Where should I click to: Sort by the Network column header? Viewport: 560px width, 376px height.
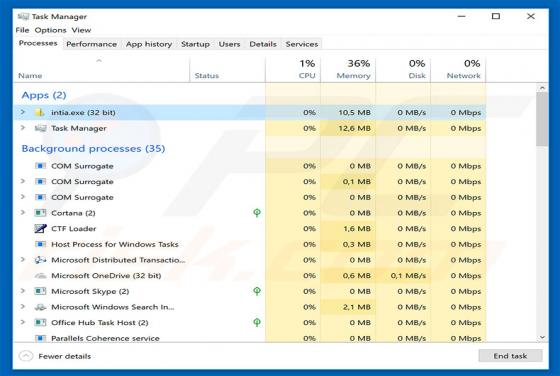458,69
